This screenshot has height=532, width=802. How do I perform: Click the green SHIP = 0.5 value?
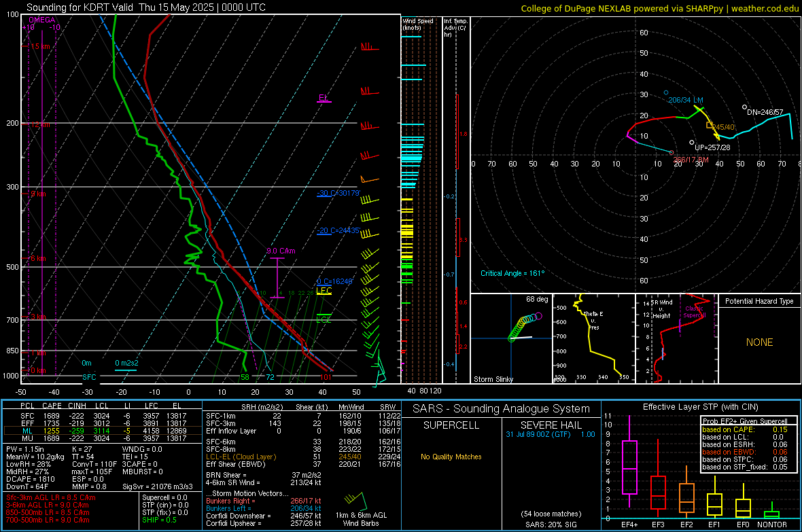[x=159, y=520]
